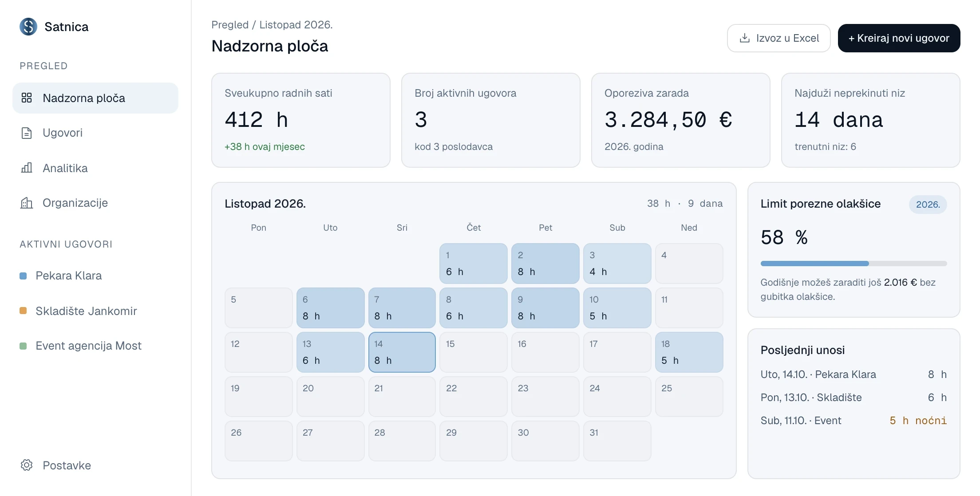Open entry Pon, 13.10. Skladište

854,398
